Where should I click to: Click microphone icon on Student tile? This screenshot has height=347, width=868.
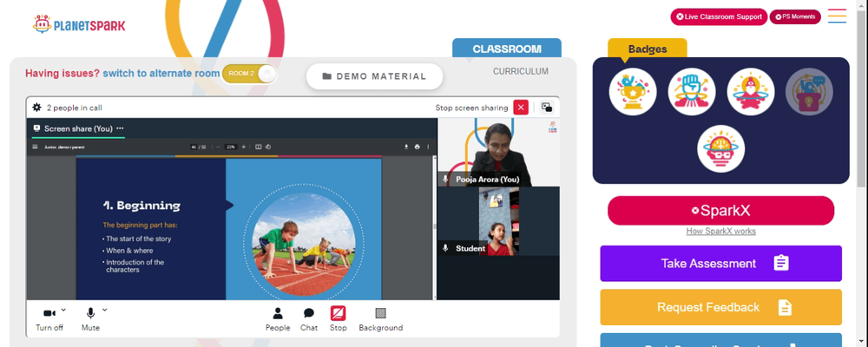coord(445,248)
